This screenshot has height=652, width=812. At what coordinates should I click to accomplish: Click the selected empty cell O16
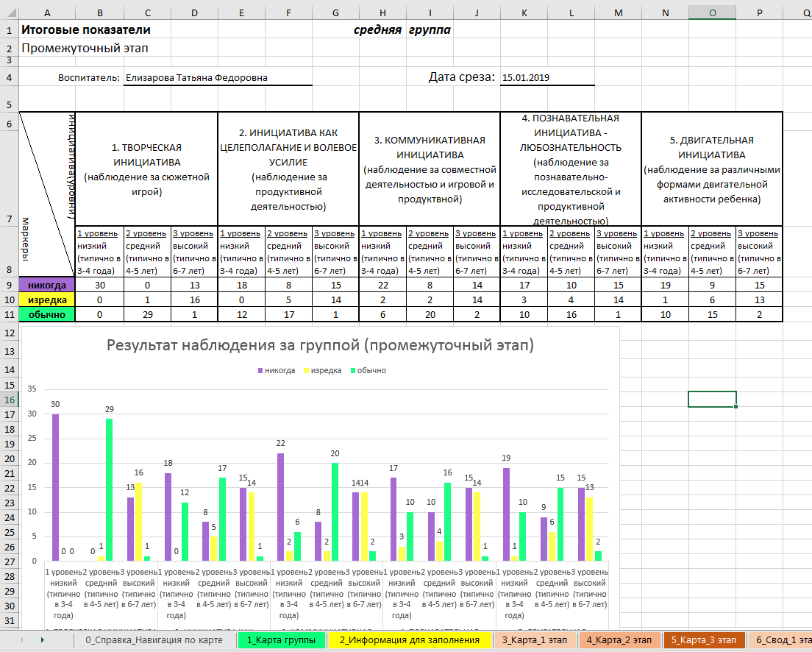click(x=712, y=400)
